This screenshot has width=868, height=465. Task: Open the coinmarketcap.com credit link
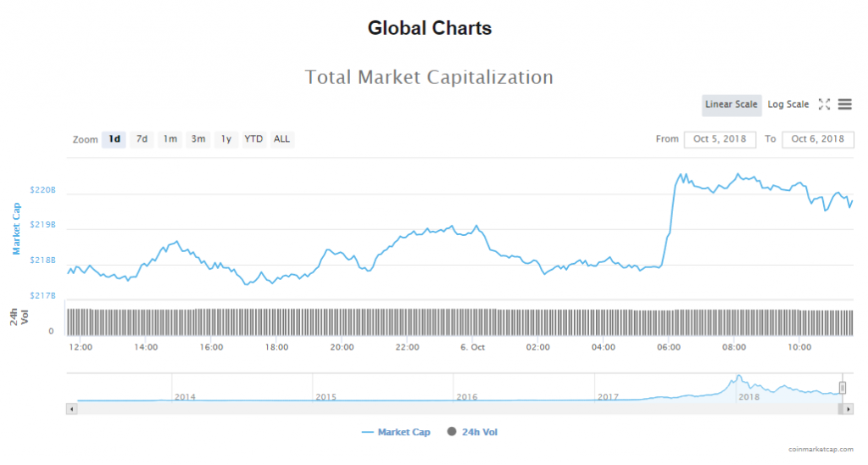(x=821, y=450)
